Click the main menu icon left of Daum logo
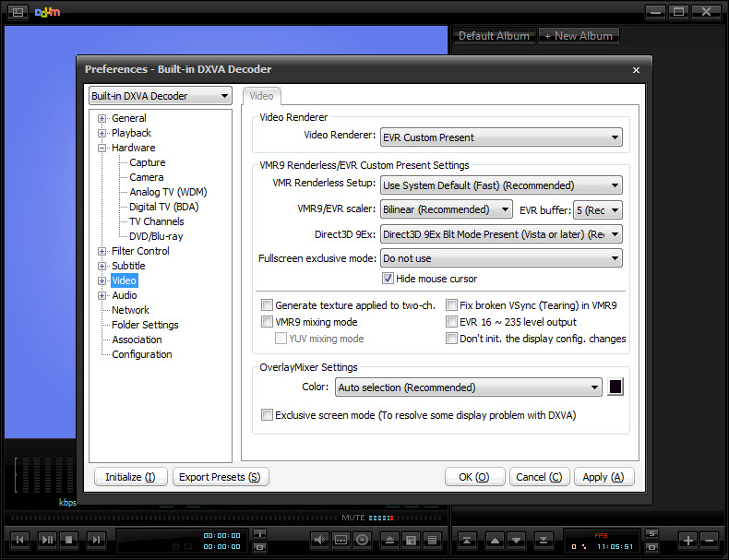 18,12
